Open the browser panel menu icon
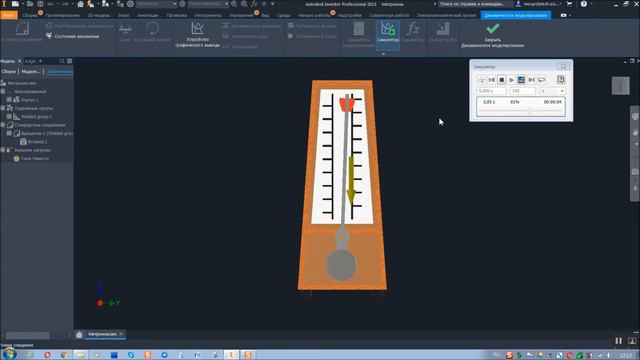The width and height of the screenshot is (640, 360). [69, 61]
